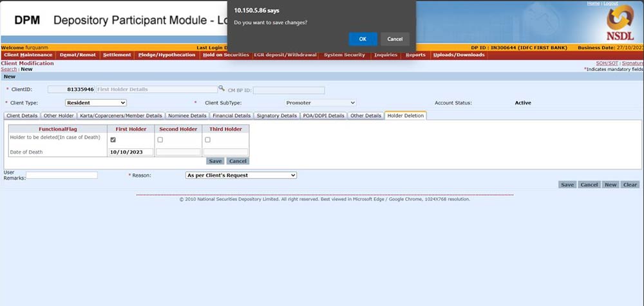Focus the User Remarks text field
This screenshot has width=644, height=306.
61,175
